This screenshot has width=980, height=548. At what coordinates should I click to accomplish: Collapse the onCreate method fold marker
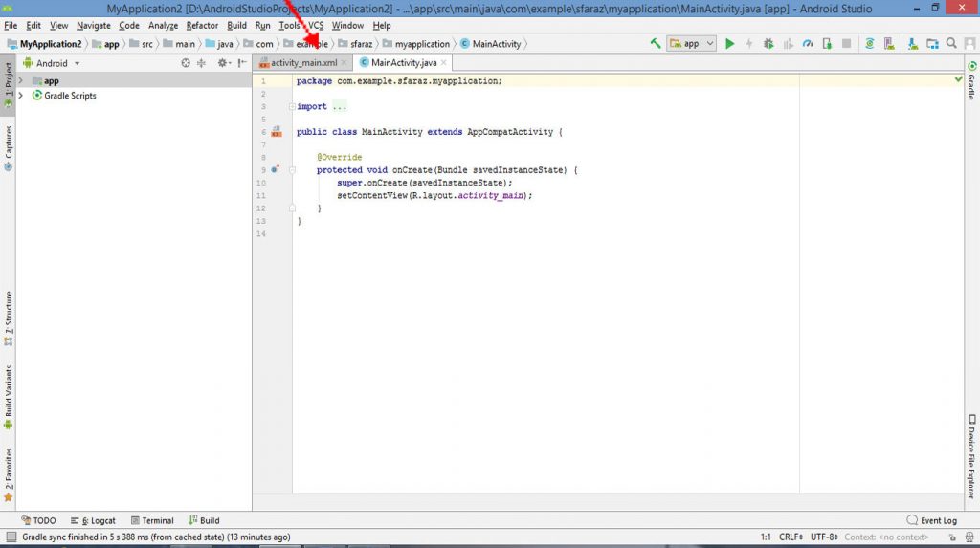292,170
